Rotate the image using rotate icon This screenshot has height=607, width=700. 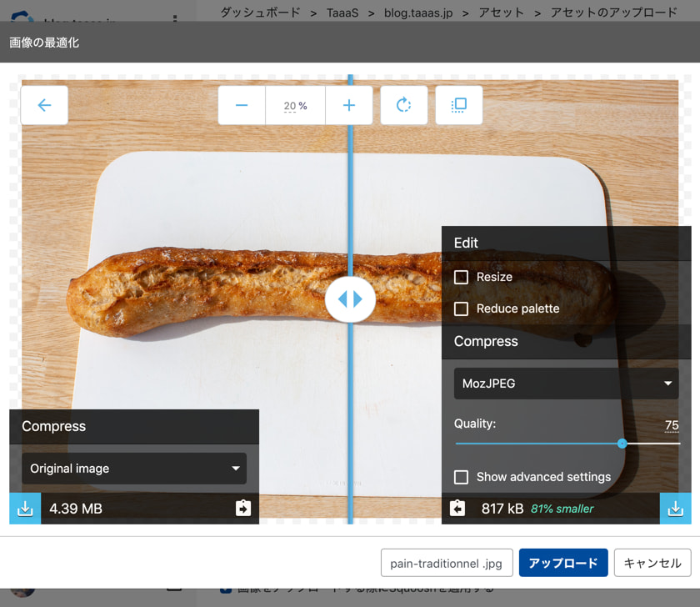(x=404, y=105)
